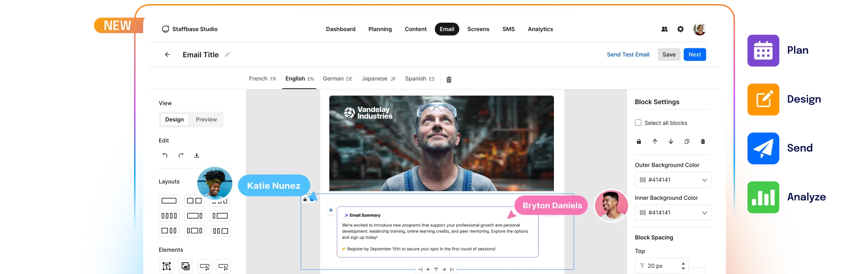Add the first button element

click(205, 266)
